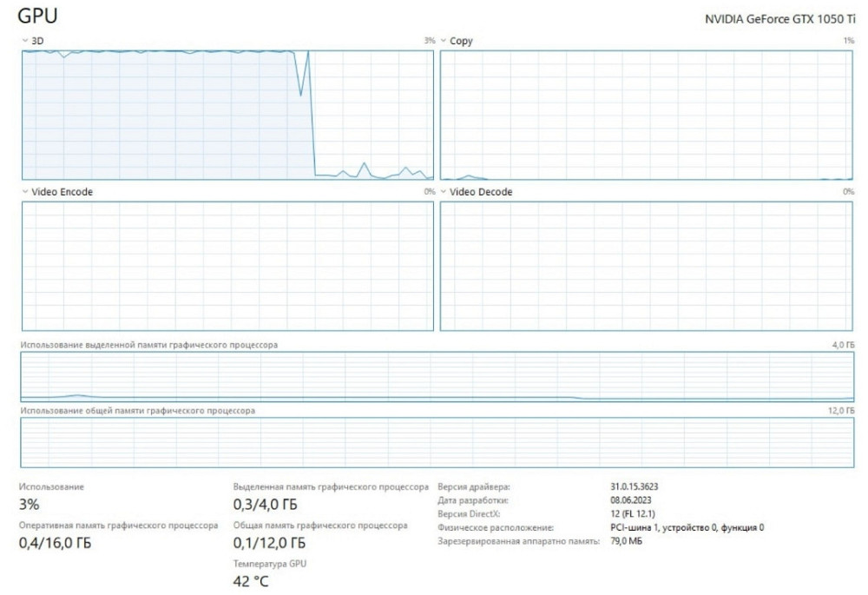Click inside the 3D usage graph
The image size is (868, 595).
pyautogui.click(x=226, y=115)
